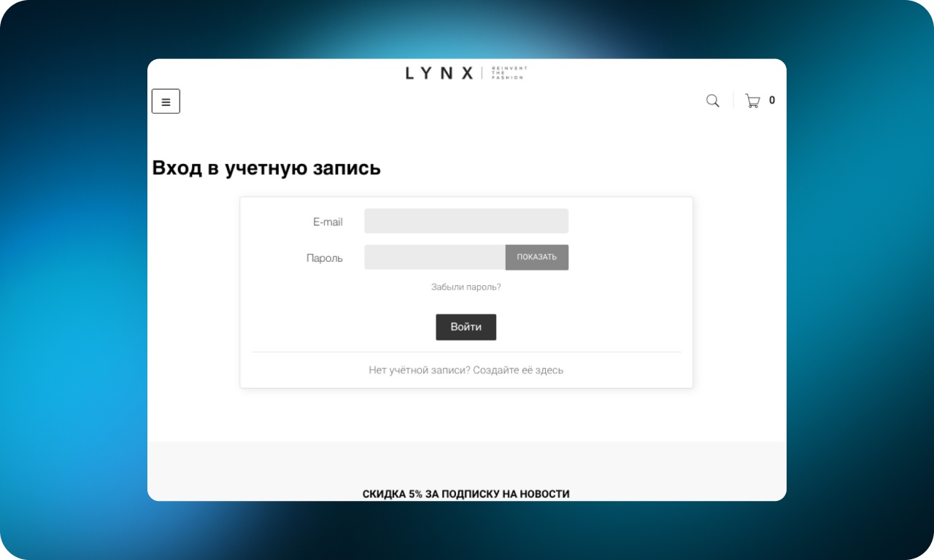934x560 pixels.
Task: Click the cart item count 0
Action: pyautogui.click(x=772, y=101)
